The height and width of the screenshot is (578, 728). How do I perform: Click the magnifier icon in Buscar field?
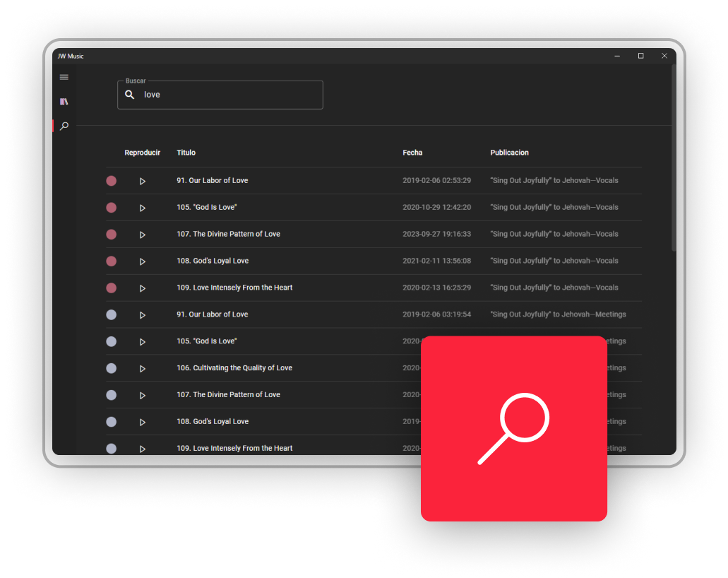(130, 95)
